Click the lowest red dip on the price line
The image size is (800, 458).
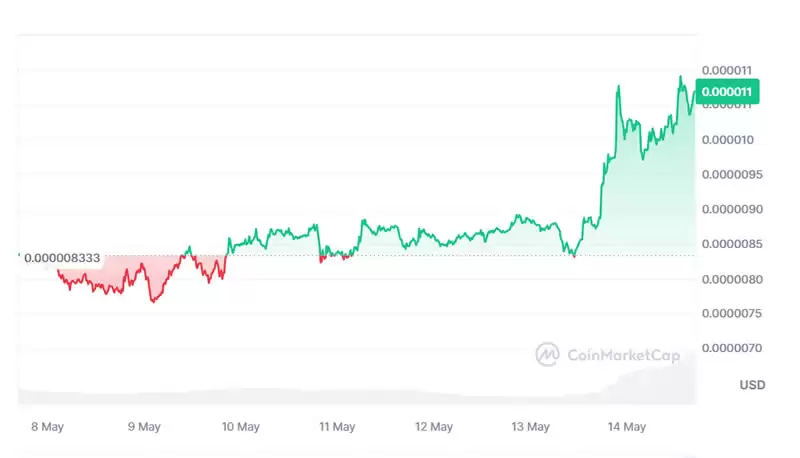pyautogui.click(x=153, y=301)
